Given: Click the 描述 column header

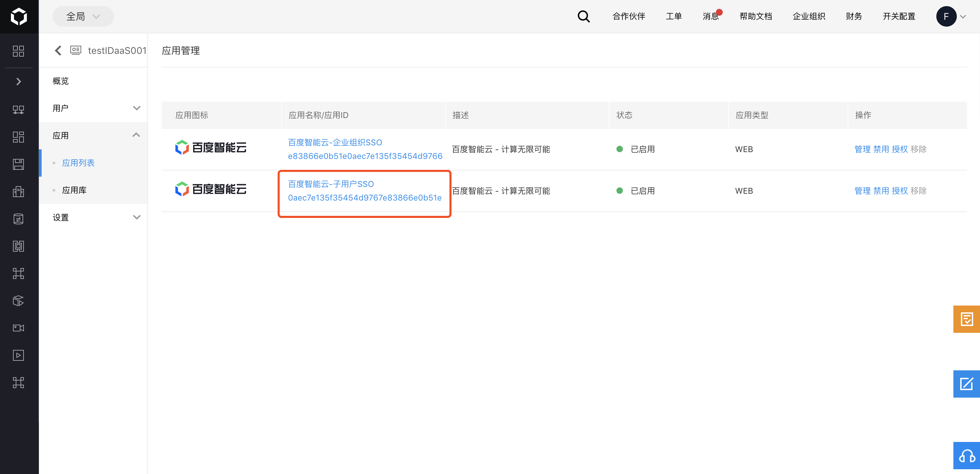Looking at the screenshot, I should click(460, 115).
